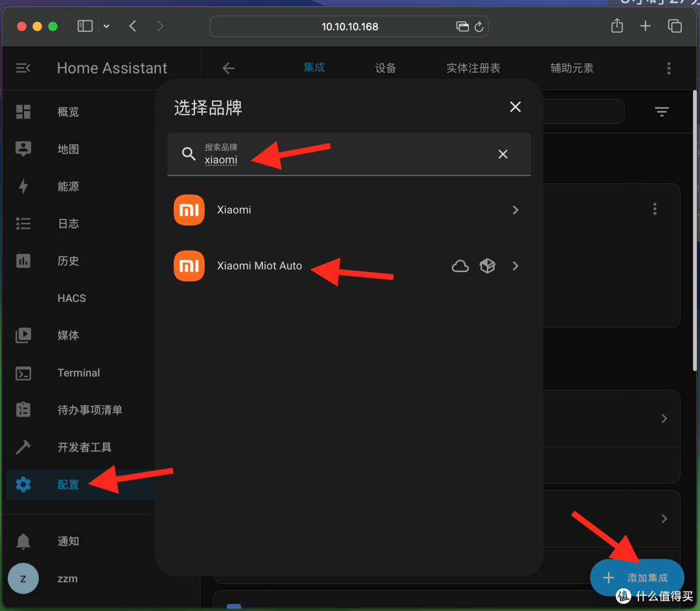This screenshot has width=700, height=611.
Task: Open the top-right three-dot overflow menu
Action: pos(668,68)
